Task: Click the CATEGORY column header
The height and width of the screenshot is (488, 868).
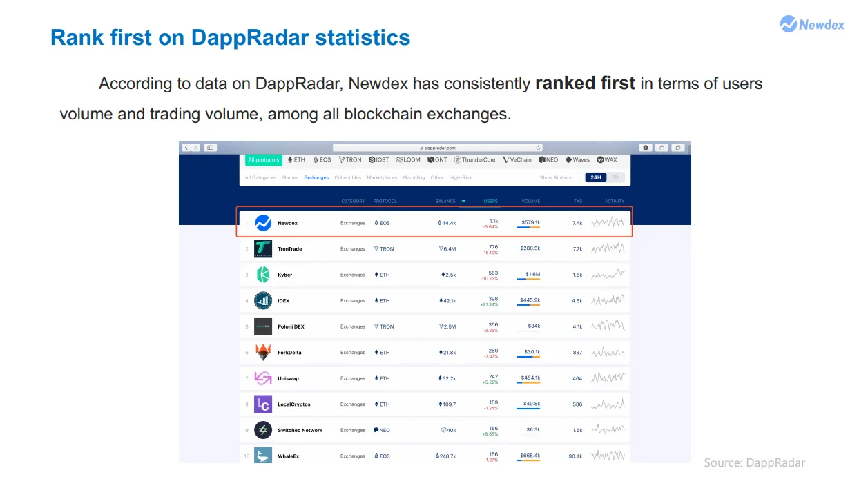Action: [x=353, y=202]
